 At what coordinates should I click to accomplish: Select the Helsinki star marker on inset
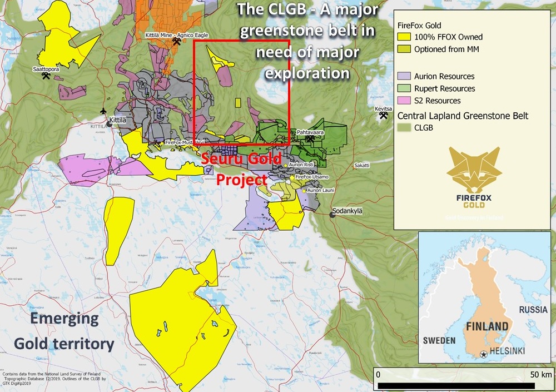point(483,354)
